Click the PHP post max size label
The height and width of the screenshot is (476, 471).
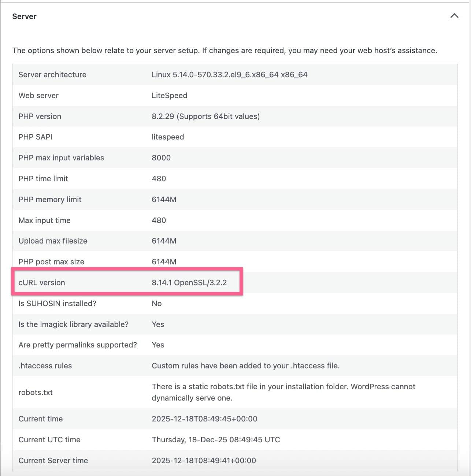click(x=51, y=262)
